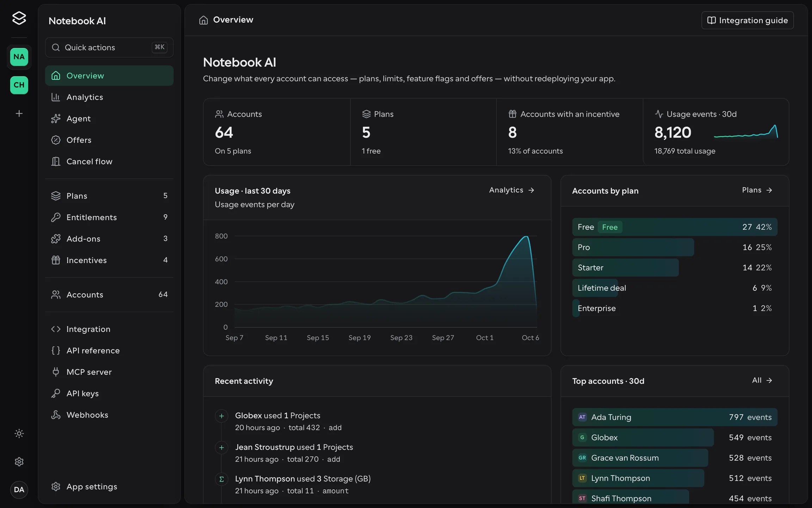The height and width of the screenshot is (508, 812).
Task: Follow the Analytics arrow link in usage card
Action: (x=512, y=190)
